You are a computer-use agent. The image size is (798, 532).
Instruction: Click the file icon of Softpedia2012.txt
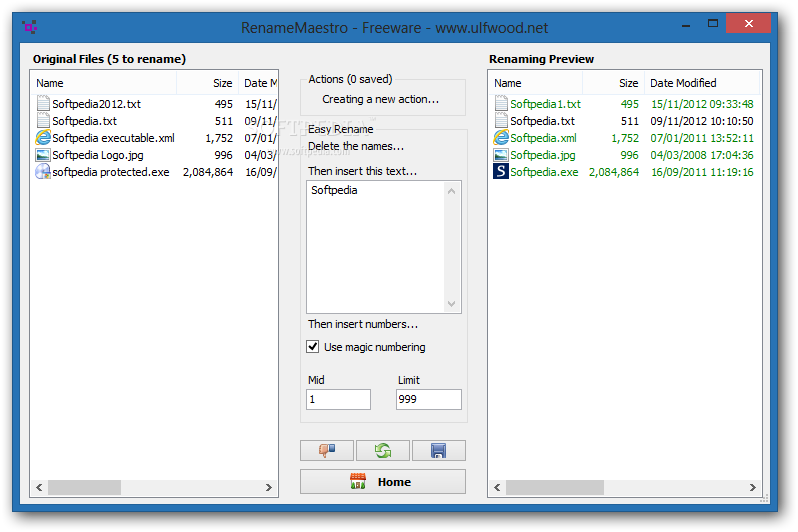(43, 104)
